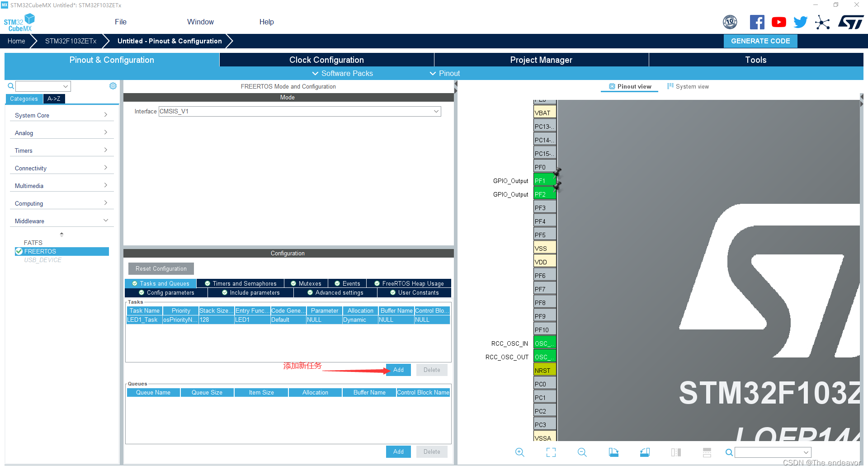Open the Config parameters tab

(x=166, y=292)
